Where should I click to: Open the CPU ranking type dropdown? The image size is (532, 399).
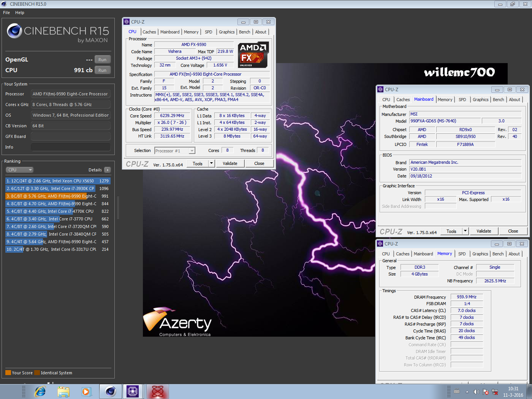pos(20,170)
